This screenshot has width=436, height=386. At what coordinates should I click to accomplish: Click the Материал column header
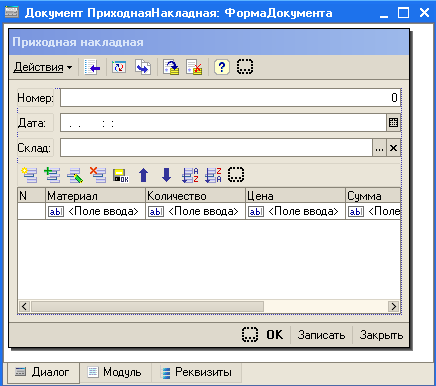(x=95, y=196)
